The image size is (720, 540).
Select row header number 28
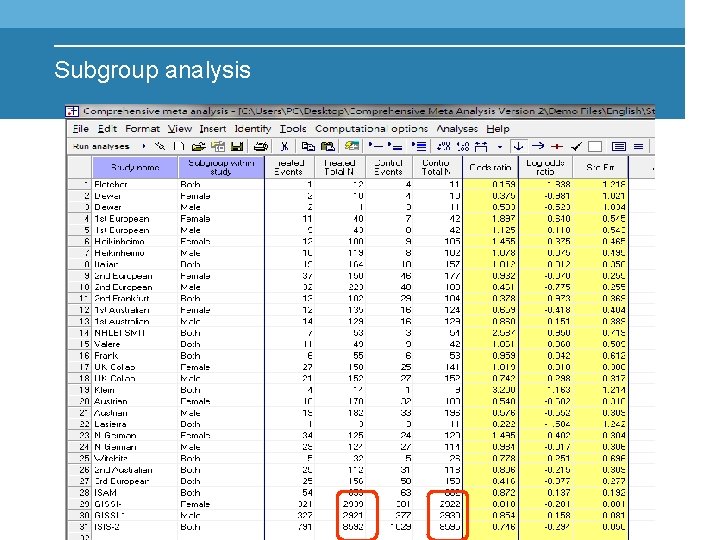[80, 493]
